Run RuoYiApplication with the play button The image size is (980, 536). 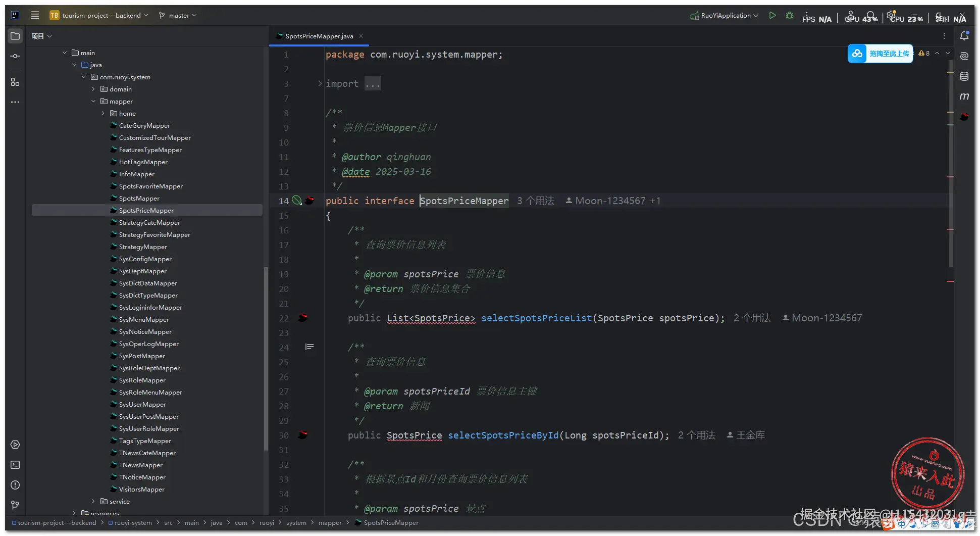tap(772, 15)
